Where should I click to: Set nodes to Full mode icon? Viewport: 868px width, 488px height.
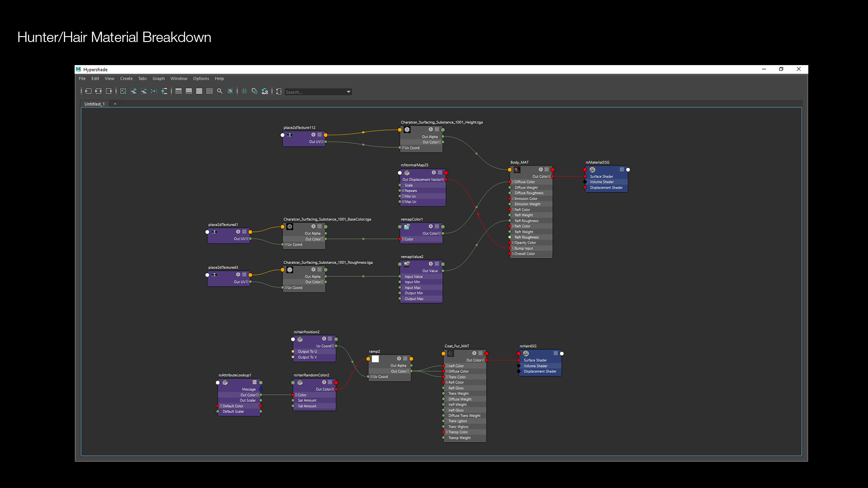click(x=199, y=91)
